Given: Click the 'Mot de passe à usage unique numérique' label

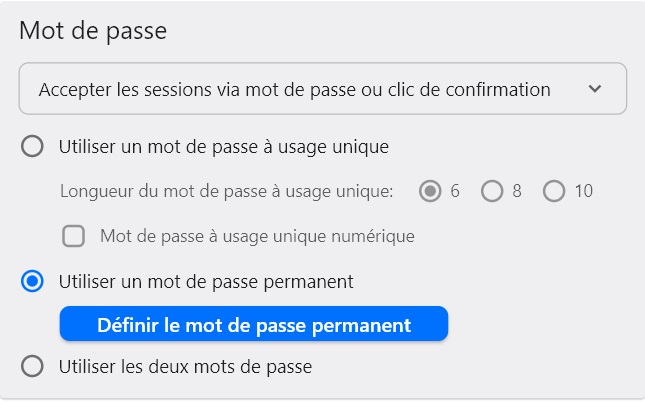Looking at the screenshot, I should pos(257,237).
